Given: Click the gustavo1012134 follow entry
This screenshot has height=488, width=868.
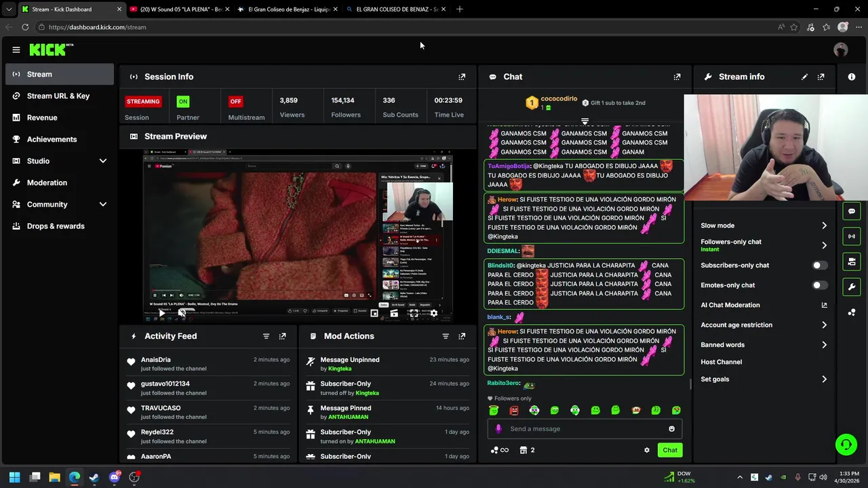Looking at the screenshot, I should 208,388.
